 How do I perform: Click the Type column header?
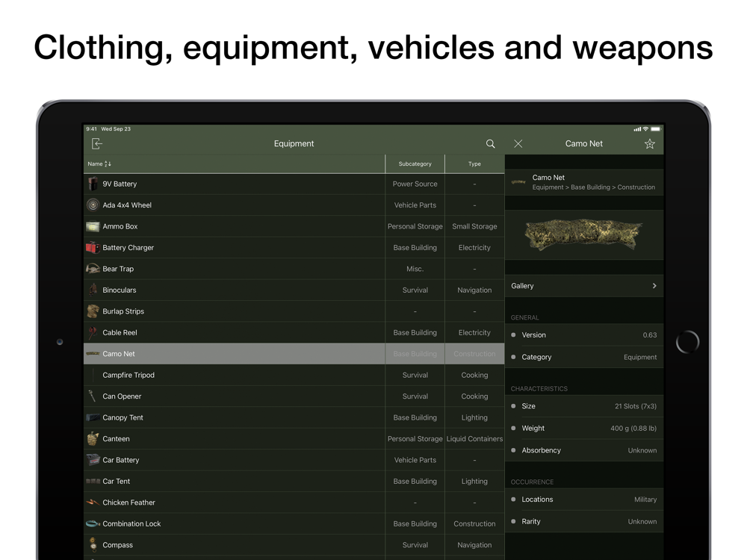click(x=474, y=164)
